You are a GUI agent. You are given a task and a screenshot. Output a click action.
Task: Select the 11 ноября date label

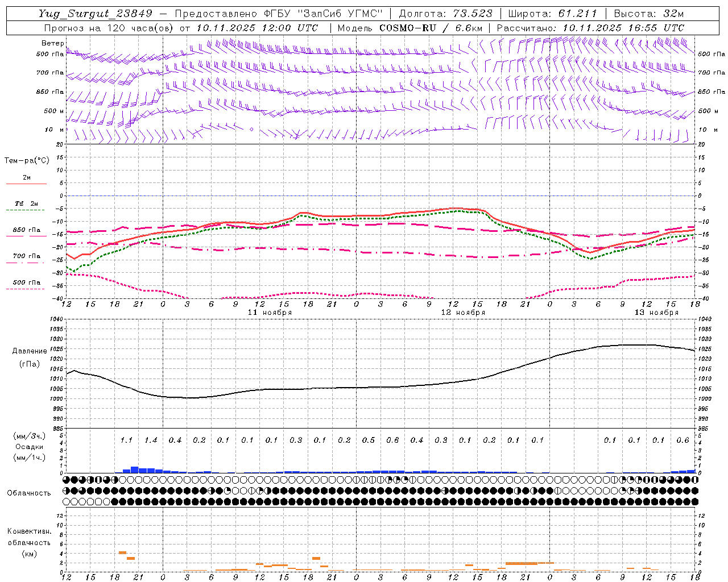pyautogui.click(x=270, y=313)
